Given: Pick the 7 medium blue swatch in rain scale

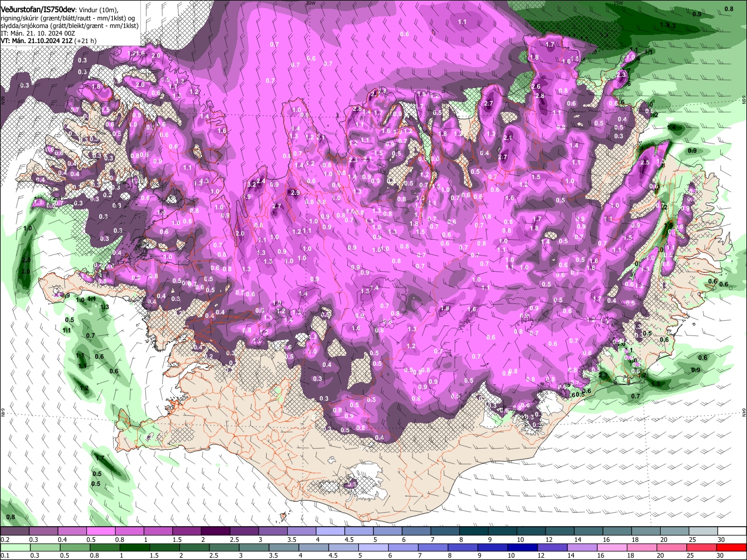Looking at the screenshot, I should click(433, 548).
